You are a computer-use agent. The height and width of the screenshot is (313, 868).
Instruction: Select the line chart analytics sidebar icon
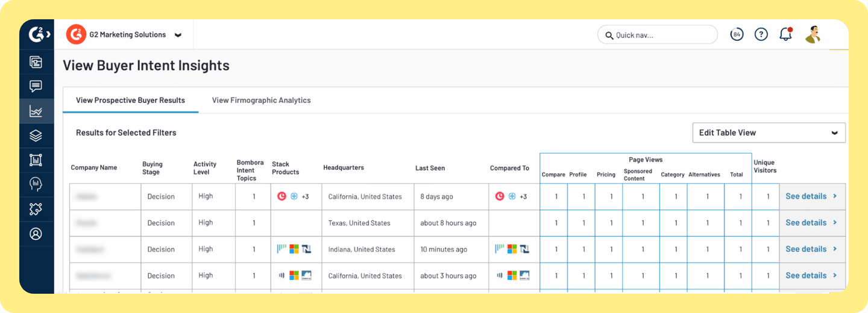click(36, 111)
